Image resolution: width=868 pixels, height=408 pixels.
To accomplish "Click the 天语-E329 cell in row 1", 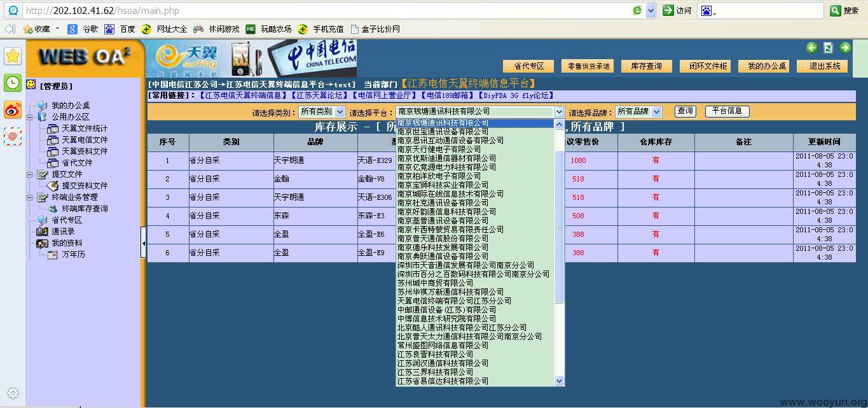I will click(375, 161).
